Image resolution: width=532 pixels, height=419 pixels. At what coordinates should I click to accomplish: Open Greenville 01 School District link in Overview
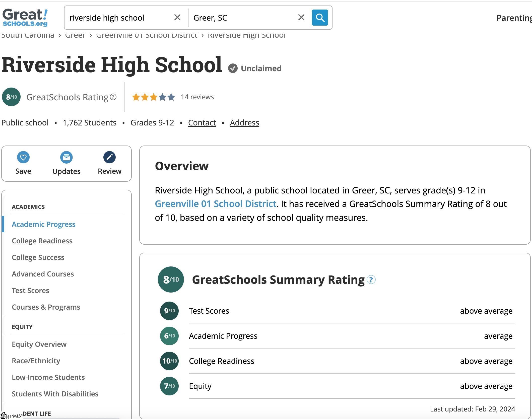[x=216, y=204]
